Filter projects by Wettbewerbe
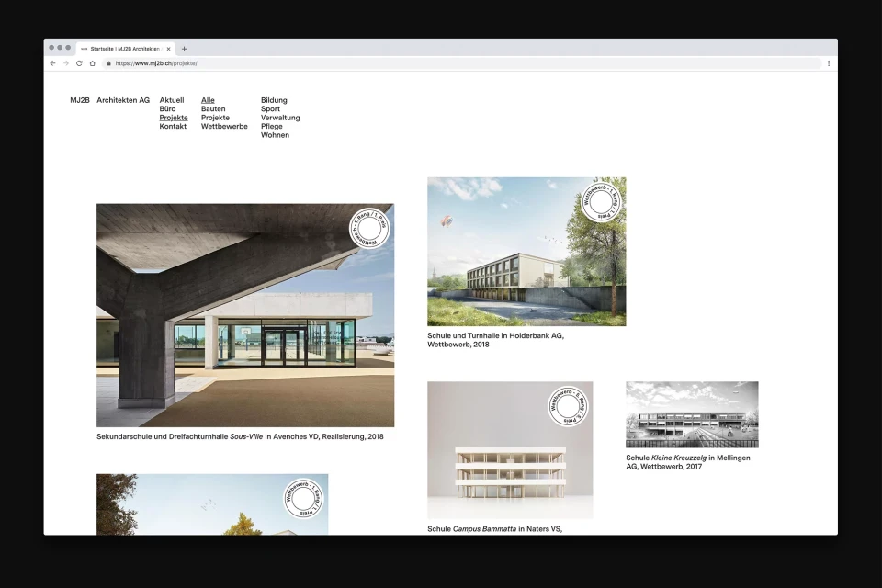Screen dimensions: 882x588 point(222,126)
